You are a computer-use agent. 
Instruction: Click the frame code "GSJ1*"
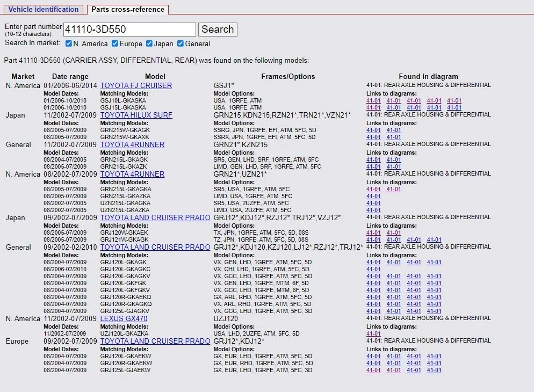tap(223, 85)
